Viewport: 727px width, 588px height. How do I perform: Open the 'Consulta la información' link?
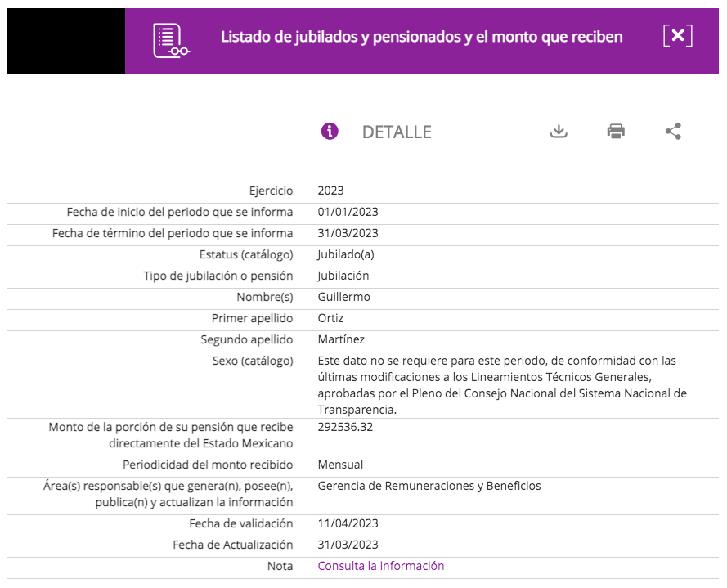click(380, 566)
